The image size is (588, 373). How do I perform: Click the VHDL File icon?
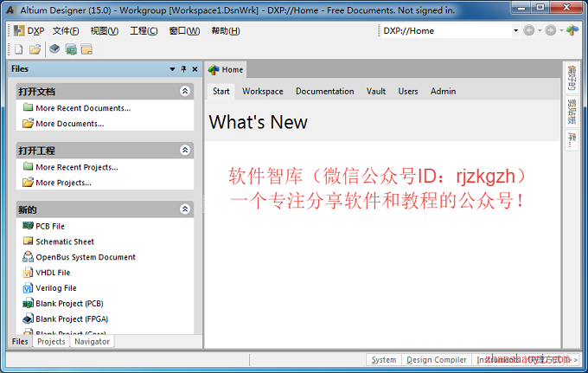pyautogui.click(x=28, y=273)
